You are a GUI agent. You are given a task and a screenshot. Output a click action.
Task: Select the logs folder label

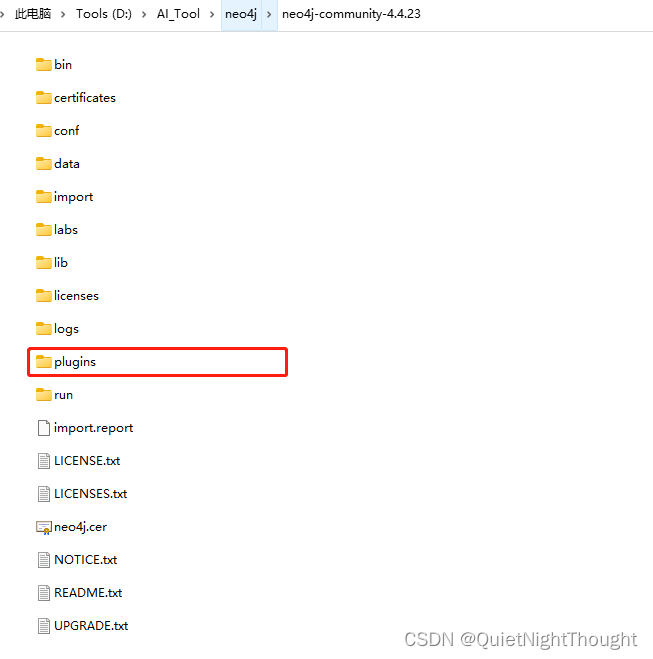pyautogui.click(x=66, y=329)
